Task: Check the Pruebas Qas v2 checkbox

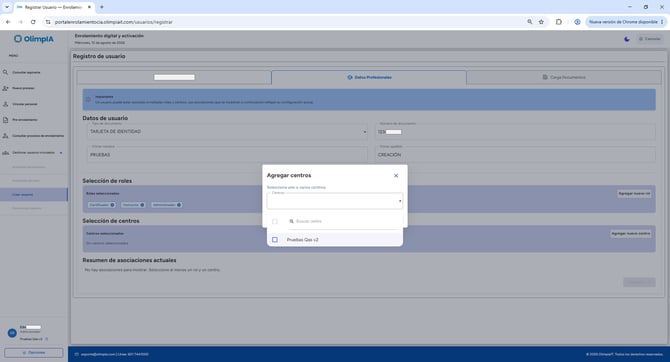Action: tap(275, 240)
